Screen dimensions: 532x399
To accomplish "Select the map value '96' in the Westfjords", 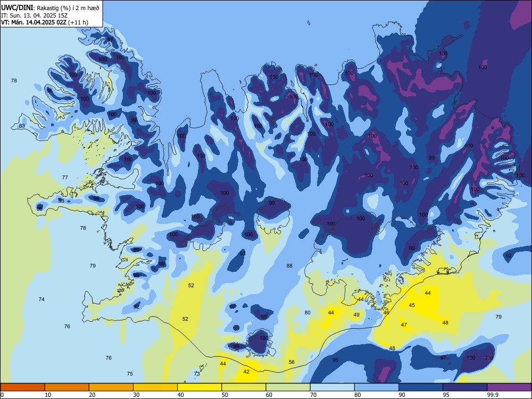I will point(49,90).
